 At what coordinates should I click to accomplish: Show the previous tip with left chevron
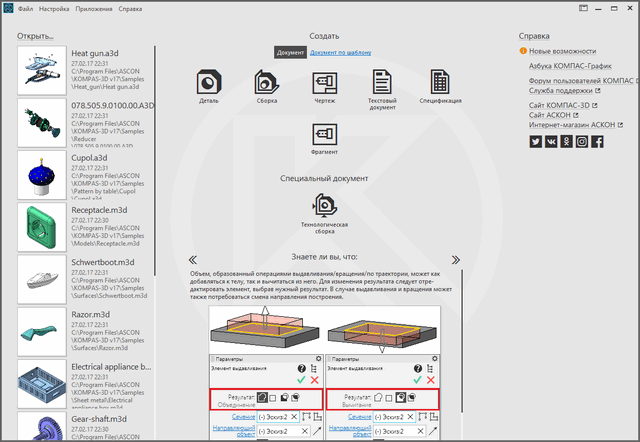[x=191, y=260]
